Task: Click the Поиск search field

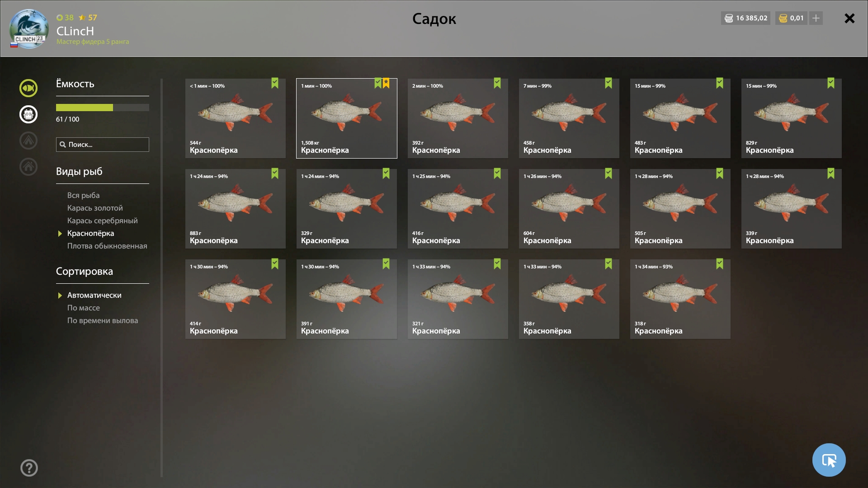Action: coord(103,145)
